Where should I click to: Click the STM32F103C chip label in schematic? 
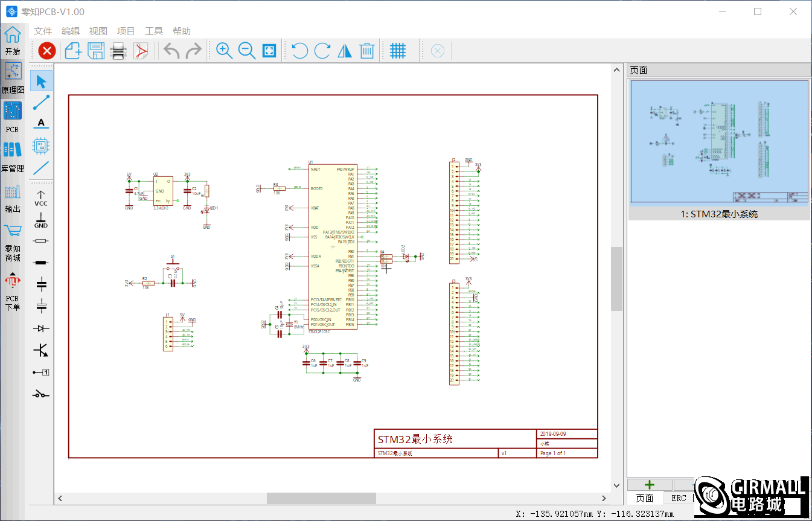(318, 331)
